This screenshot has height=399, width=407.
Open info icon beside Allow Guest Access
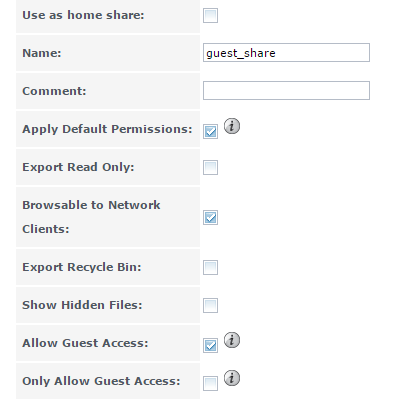[232, 340]
